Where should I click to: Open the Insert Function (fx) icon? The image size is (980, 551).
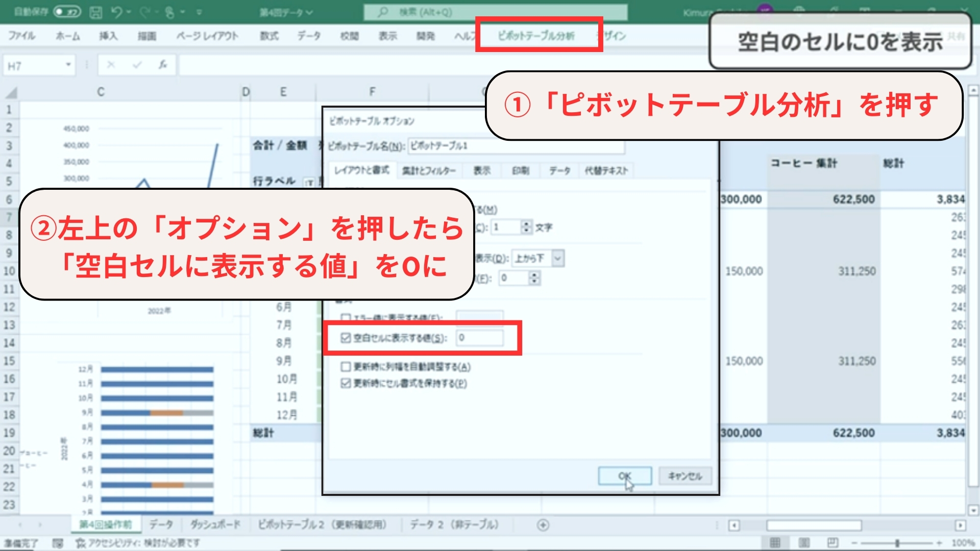pos(163,65)
